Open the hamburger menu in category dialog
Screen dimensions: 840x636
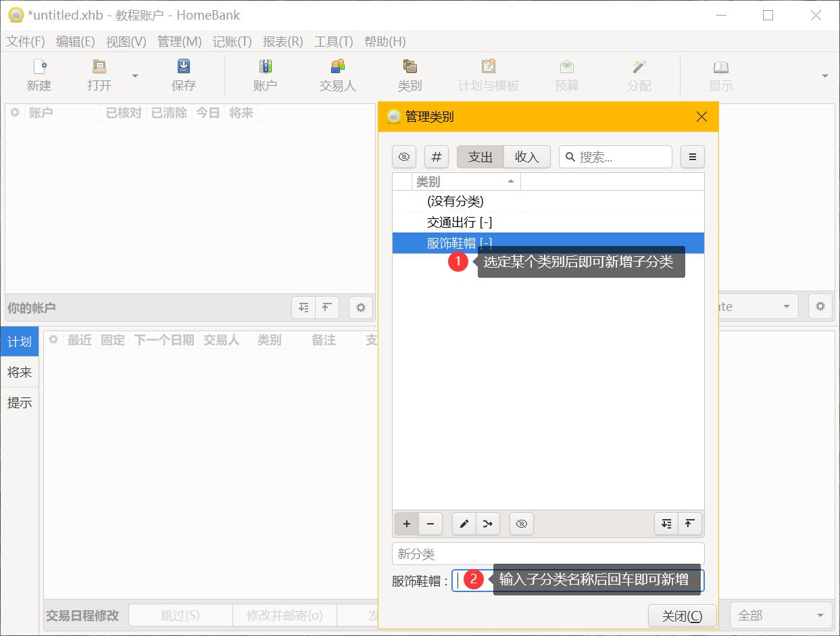692,157
